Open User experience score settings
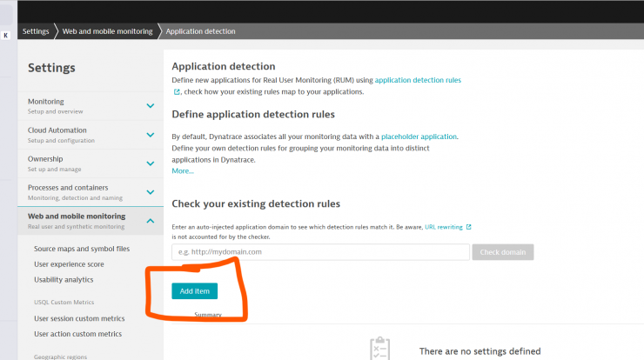 [x=69, y=264]
